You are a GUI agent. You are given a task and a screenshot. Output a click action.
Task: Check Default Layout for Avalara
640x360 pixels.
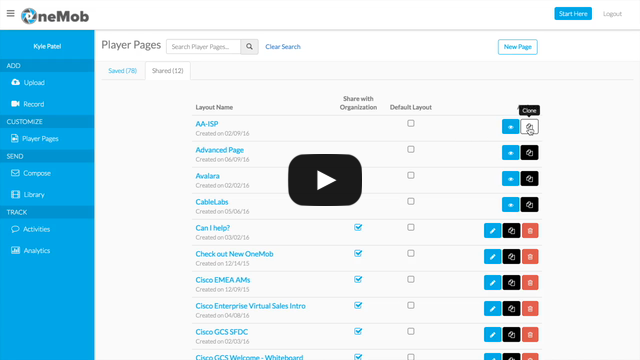pos(411,176)
